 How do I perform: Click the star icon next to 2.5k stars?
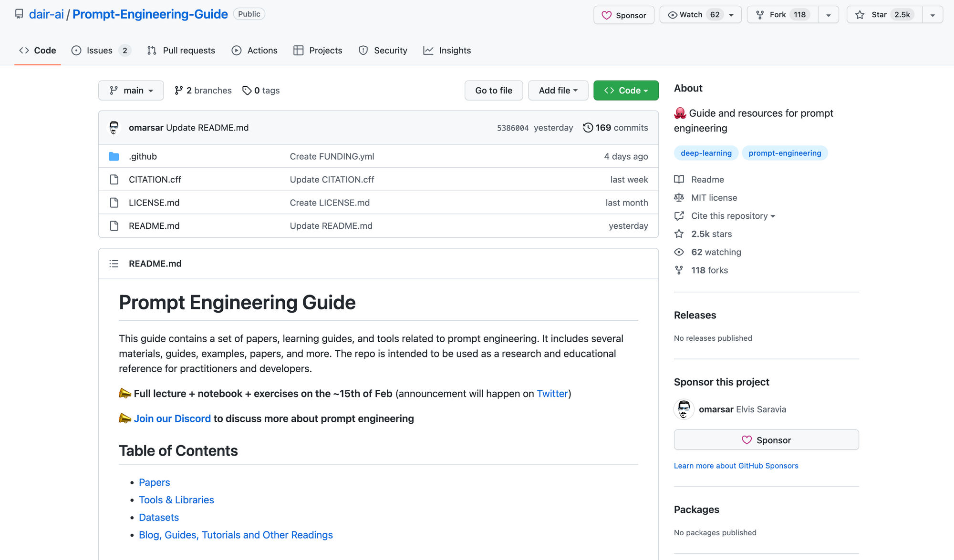coord(679,234)
